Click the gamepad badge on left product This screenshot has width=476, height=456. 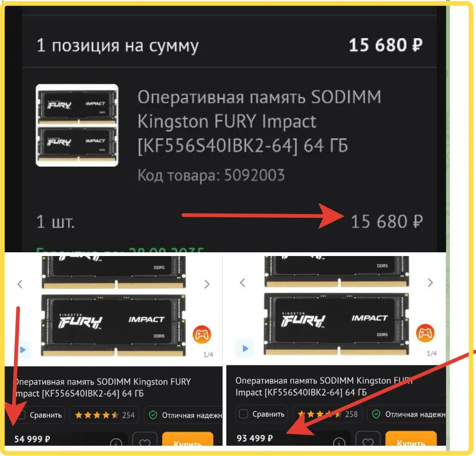pos(202,334)
